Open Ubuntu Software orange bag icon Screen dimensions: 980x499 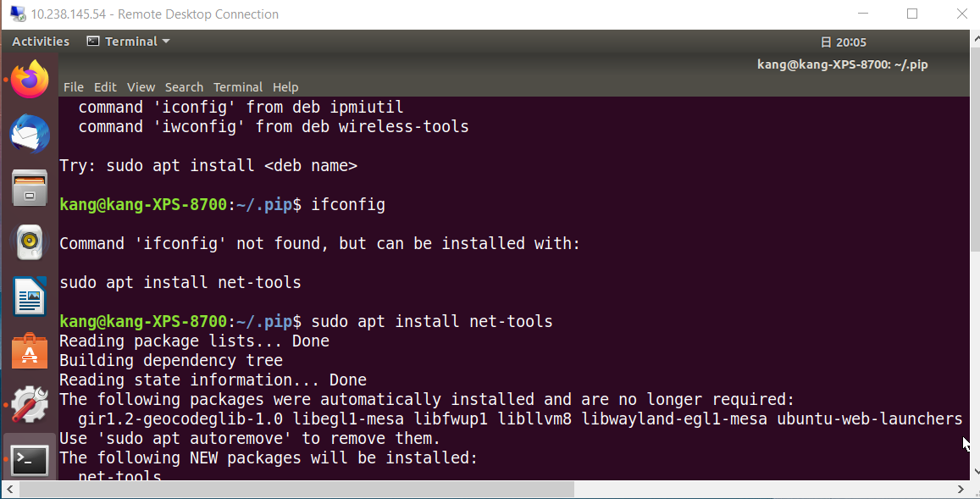coord(30,351)
